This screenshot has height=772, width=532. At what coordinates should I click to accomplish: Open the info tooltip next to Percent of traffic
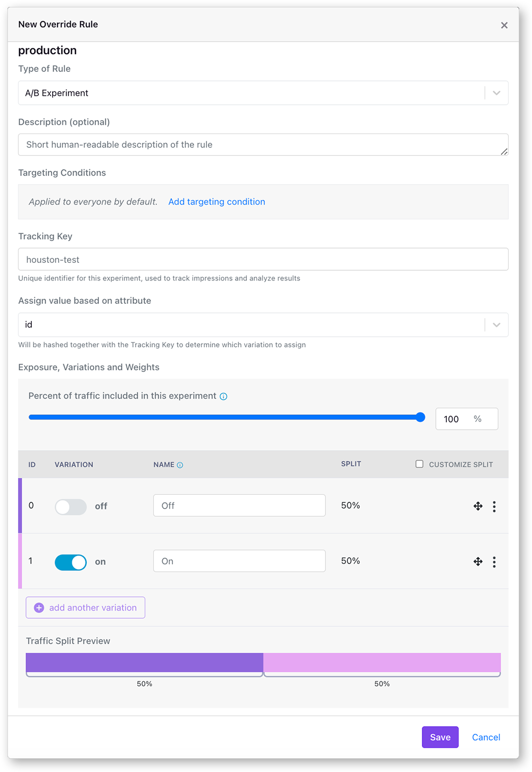224,396
